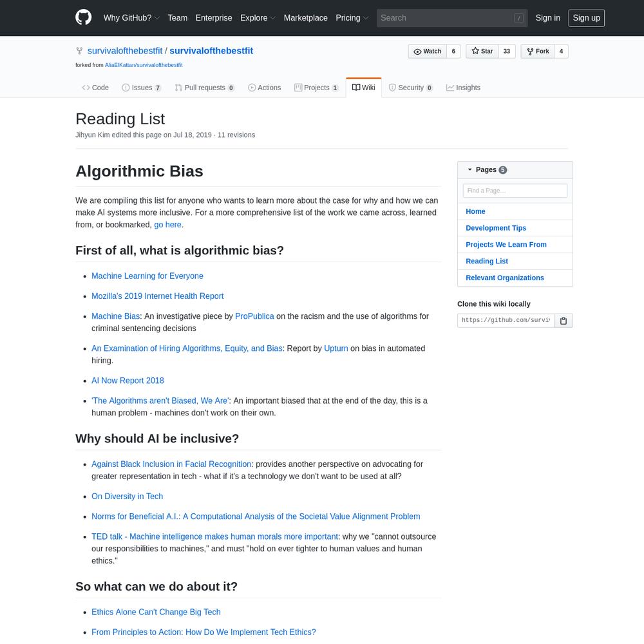This screenshot has height=644, width=644.
Task: Click the GitHub octocat logo
Action: pos(83,17)
